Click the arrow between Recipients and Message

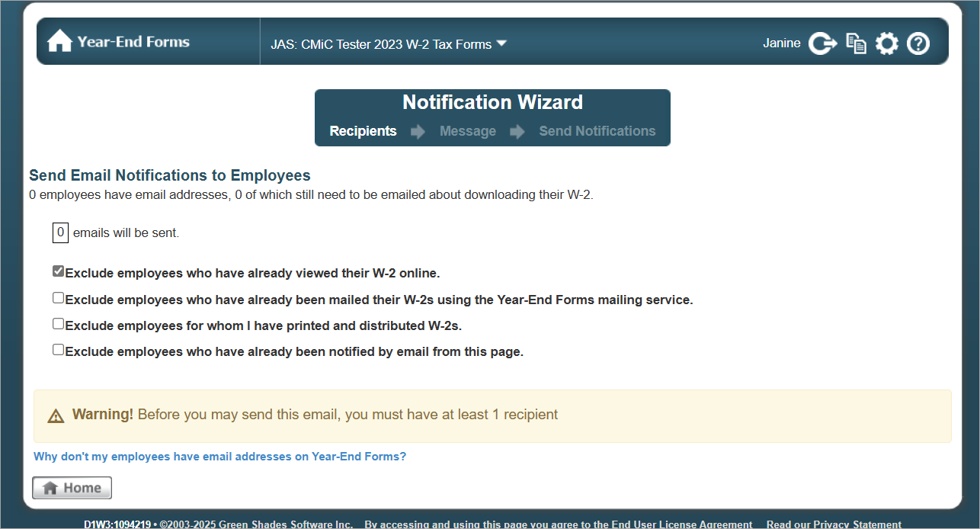click(418, 132)
